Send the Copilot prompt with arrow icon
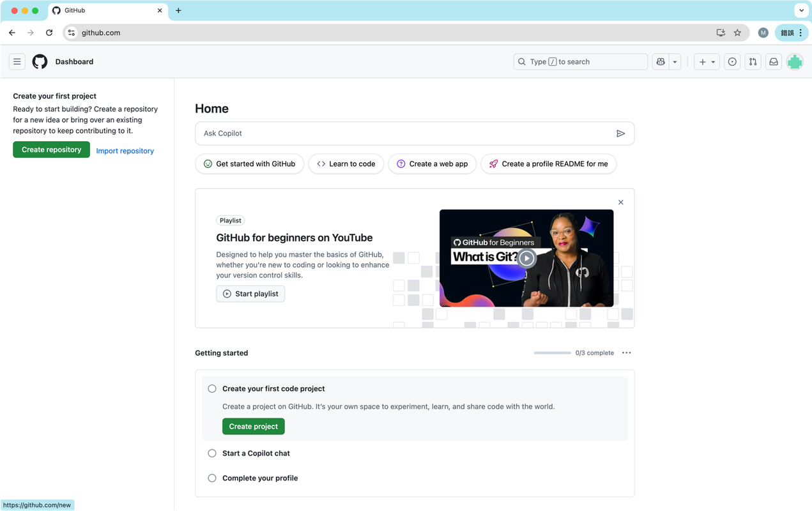 point(620,133)
